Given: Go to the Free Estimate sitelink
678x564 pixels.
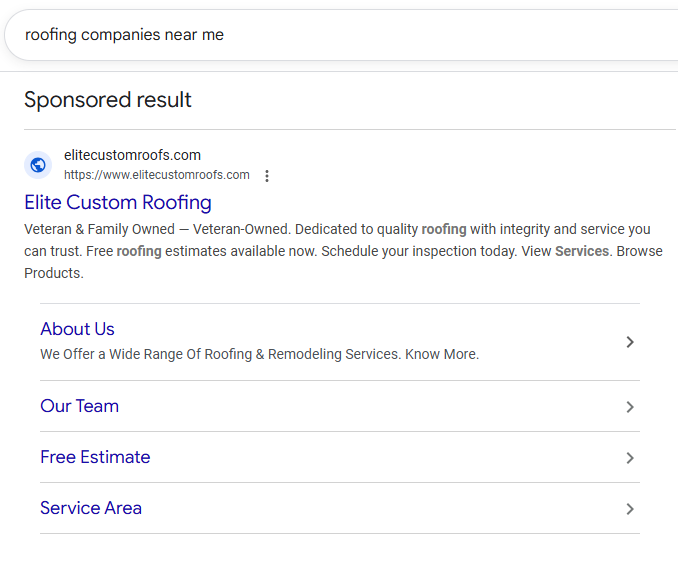Looking at the screenshot, I should pyautogui.click(x=95, y=457).
